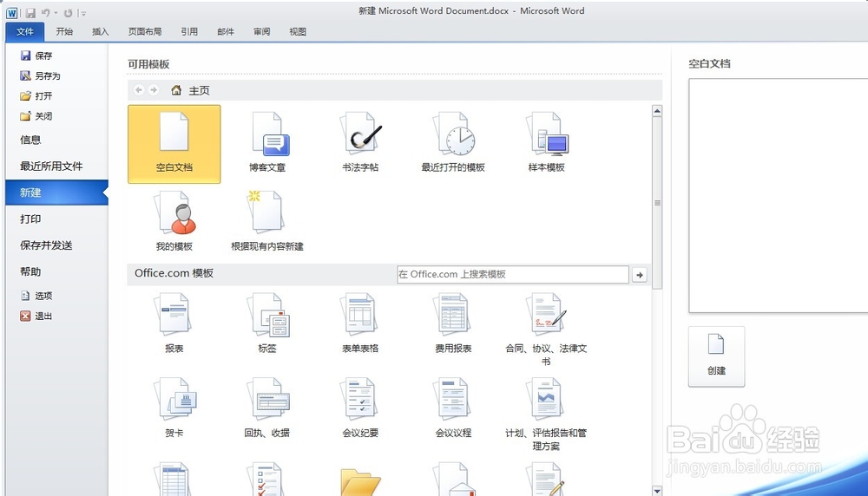868x496 pixels.
Task: Click the Word application icon in title bar
Action: pyautogui.click(x=12, y=13)
